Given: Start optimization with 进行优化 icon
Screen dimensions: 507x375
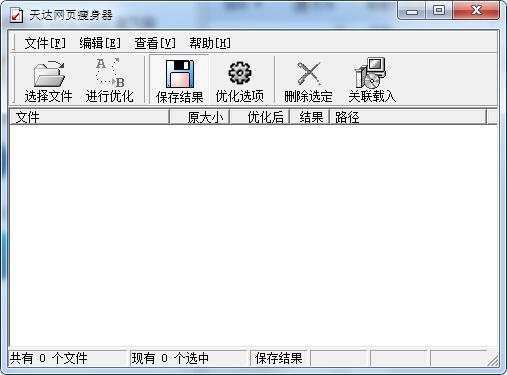Looking at the screenshot, I should (x=110, y=73).
